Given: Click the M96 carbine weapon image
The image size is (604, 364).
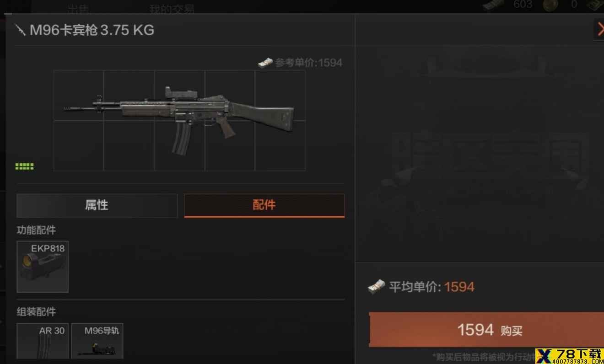Looking at the screenshot, I should pyautogui.click(x=179, y=120).
